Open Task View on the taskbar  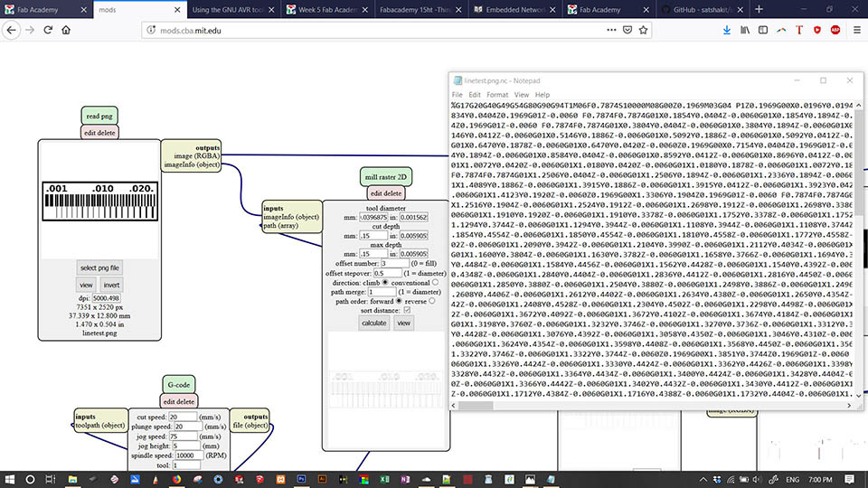click(x=51, y=479)
